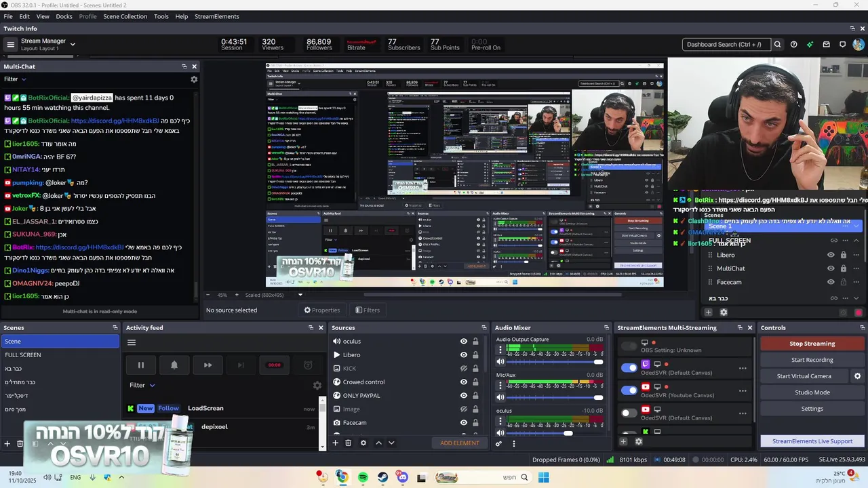
Task: Mute the Mic/Aux speaker icon
Action: click(500, 397)
